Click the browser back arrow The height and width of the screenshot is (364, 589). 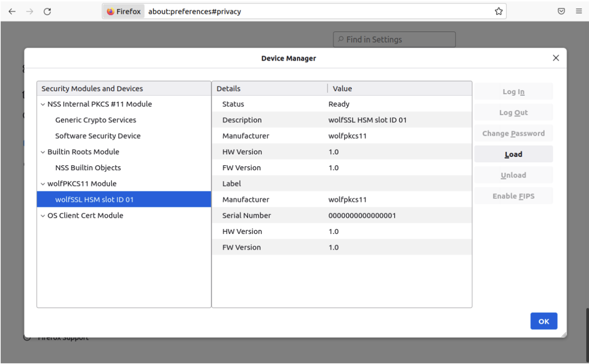tap(12, 11)
